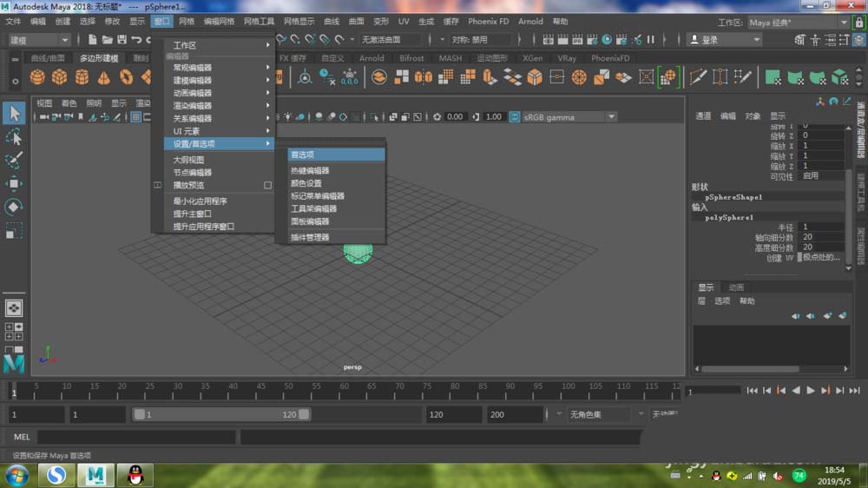Activate the Rotate tool
Viewport: 868px width, 488px height.
[x=14, y=207]
